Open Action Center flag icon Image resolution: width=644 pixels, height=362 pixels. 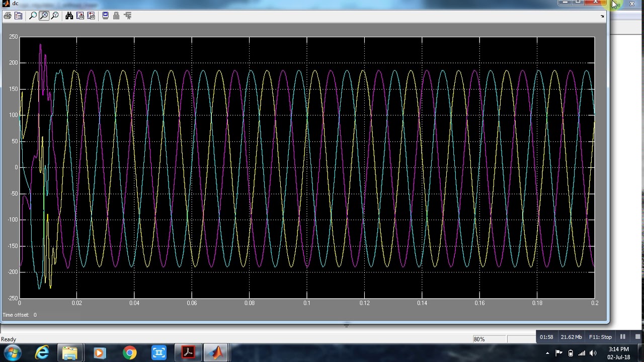tap(558, 353)
